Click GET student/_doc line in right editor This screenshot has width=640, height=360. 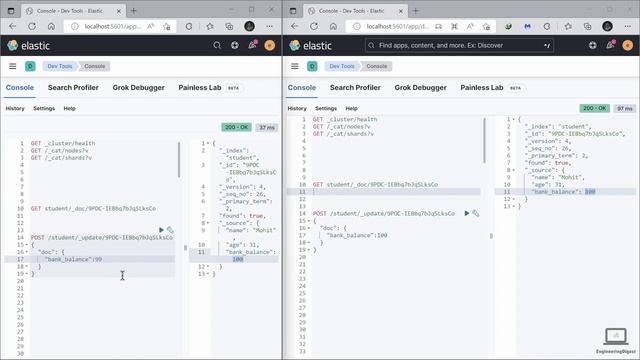click(375, 184)
